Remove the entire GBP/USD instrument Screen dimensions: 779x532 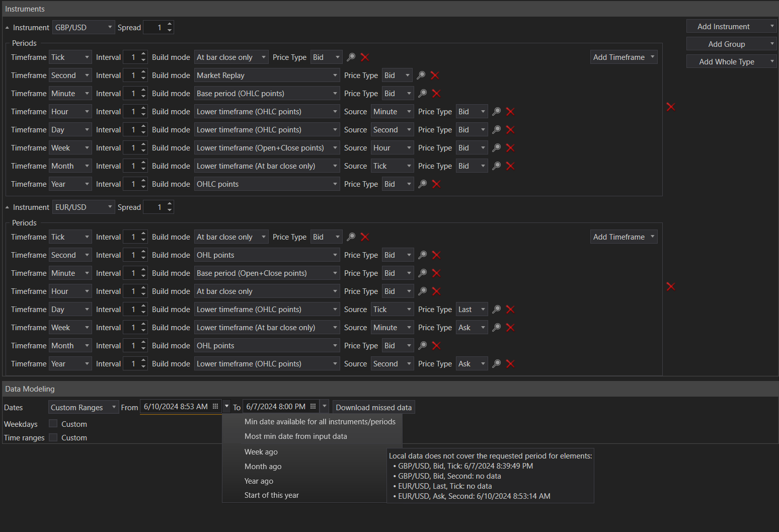click(670, 107)
